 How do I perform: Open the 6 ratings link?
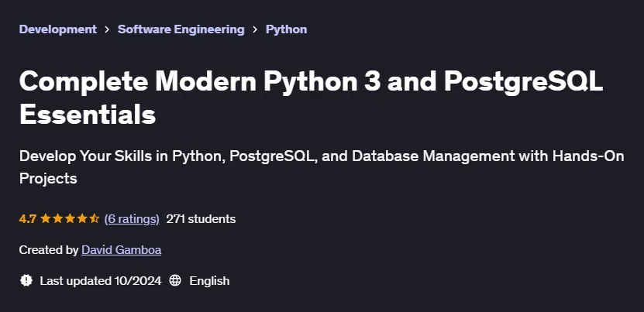coord(132,219)
